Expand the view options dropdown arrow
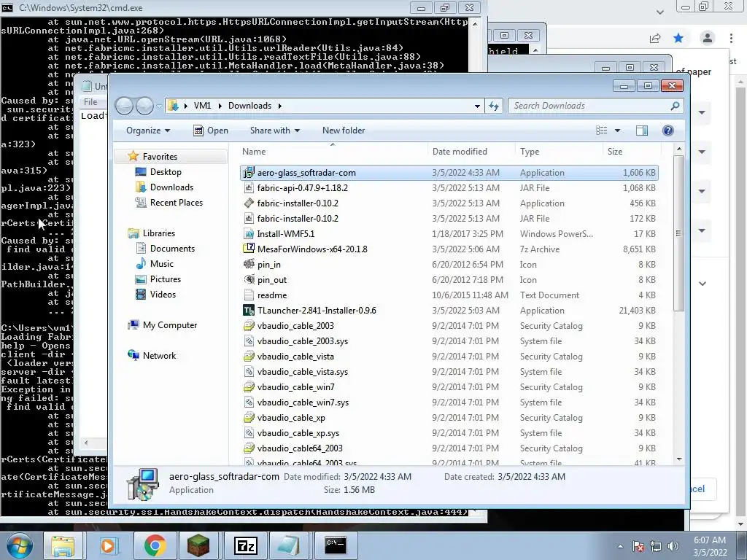The image size is (747, 560). coord(617,131)
